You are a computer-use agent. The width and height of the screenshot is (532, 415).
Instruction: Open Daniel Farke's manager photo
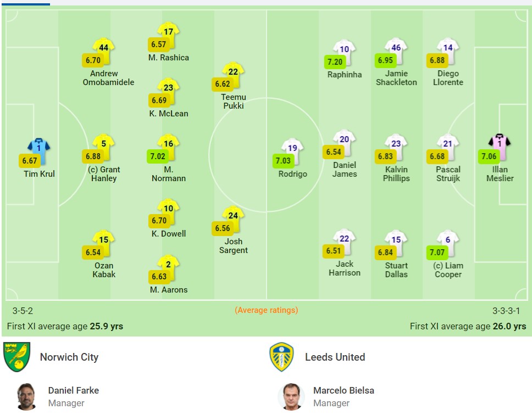point(26,396)
